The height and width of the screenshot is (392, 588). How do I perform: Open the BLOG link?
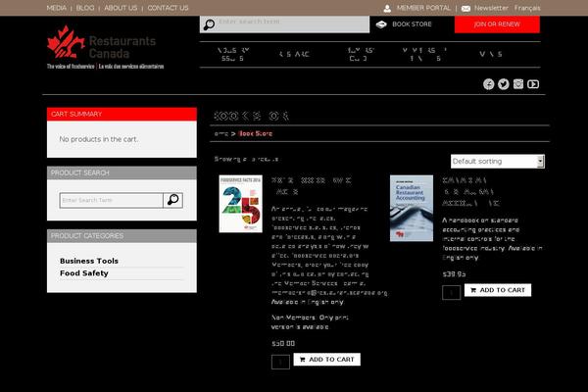(85, 8)
